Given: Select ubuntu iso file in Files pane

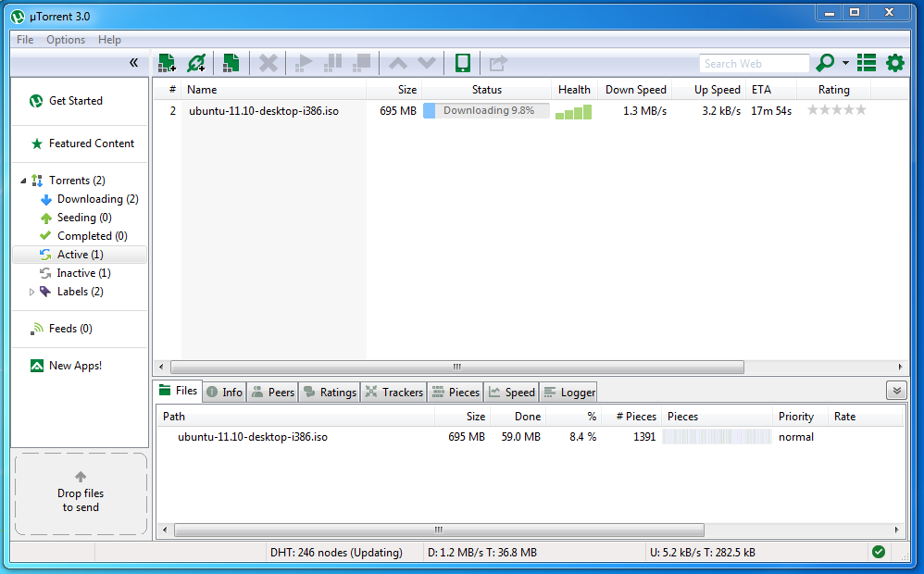Looking at the screenshot, I should (252, 437).
